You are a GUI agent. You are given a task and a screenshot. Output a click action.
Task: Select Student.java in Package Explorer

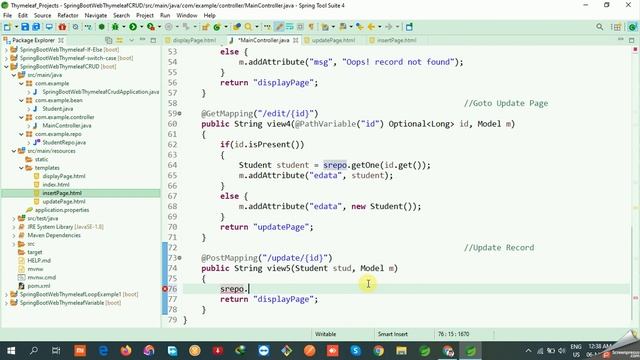click(58, 109)
